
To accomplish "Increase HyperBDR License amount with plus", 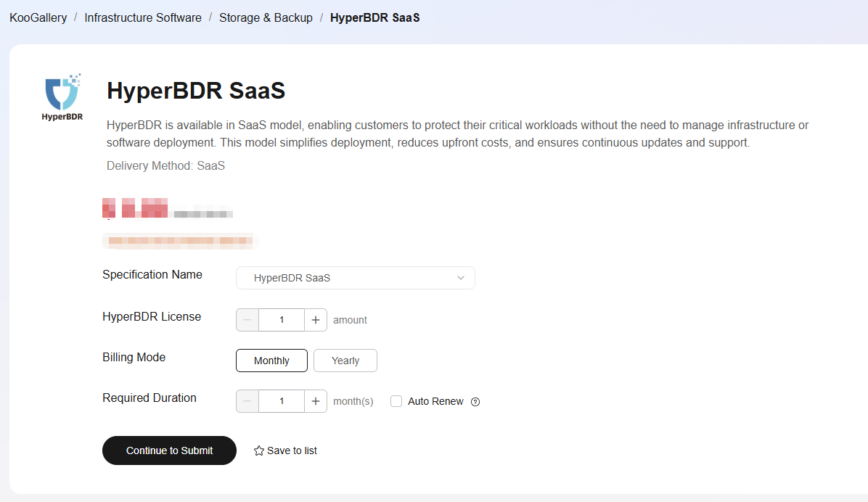I will [316, 320].
